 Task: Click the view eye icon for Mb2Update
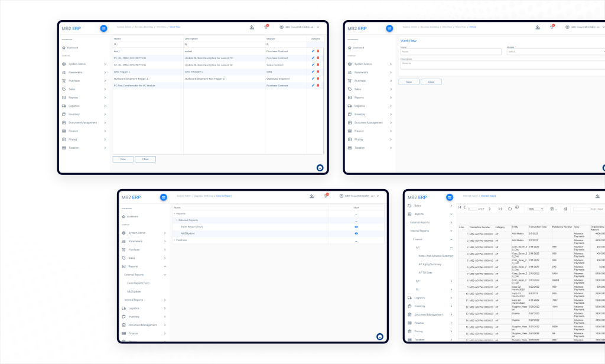[x=356, y=233]
